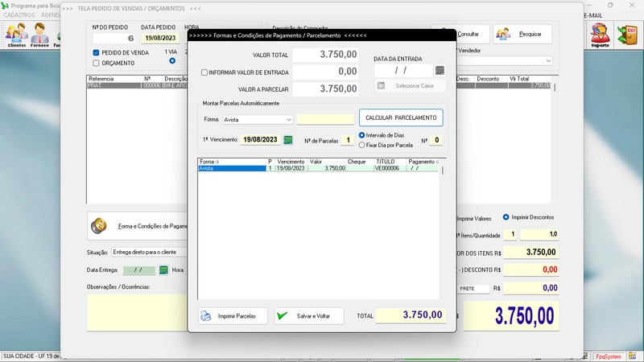
Task: Check the Orçamento checkbox
Action: (x=97, y=63)
